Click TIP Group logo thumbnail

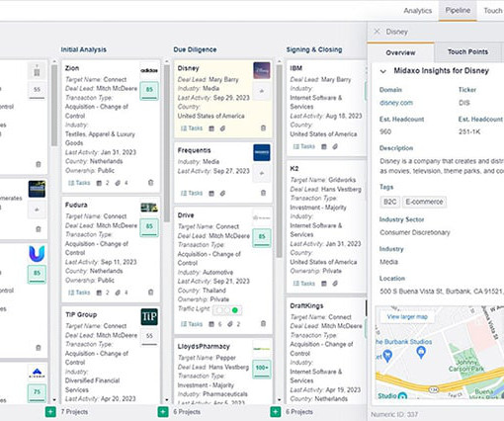[149, 316]
